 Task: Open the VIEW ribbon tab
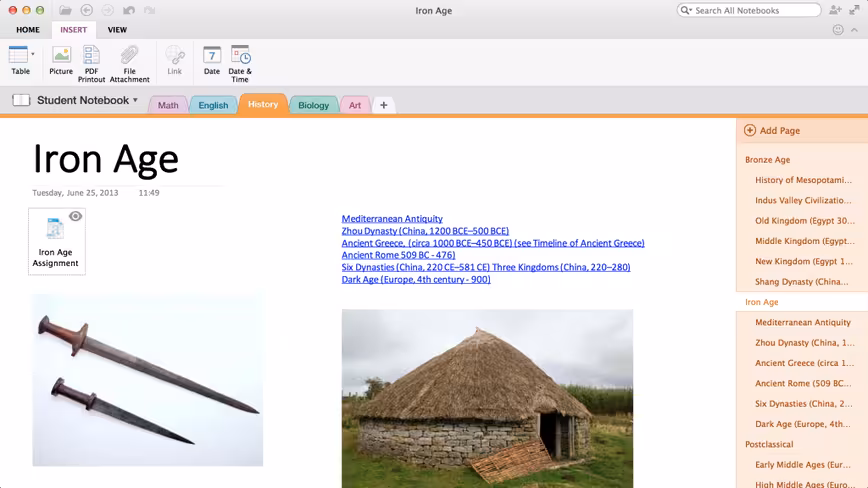point(117,30)
